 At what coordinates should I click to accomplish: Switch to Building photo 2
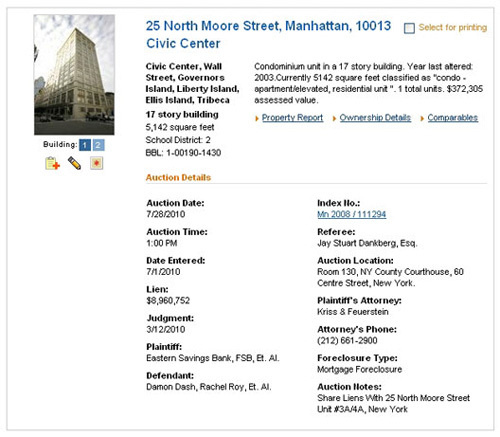98,145
